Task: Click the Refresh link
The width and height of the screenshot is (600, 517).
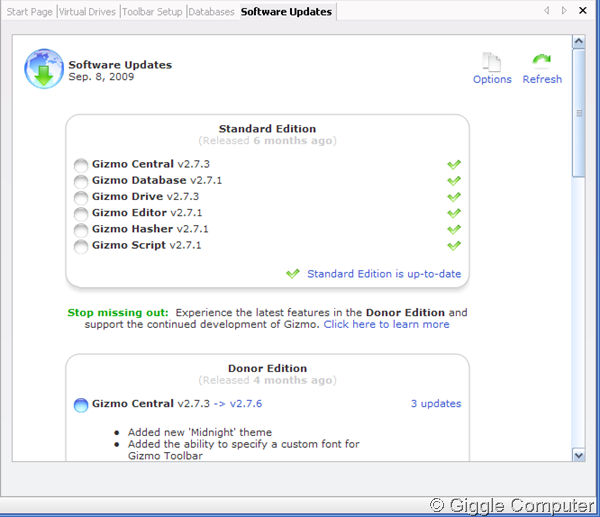Action: pos(542,79)
